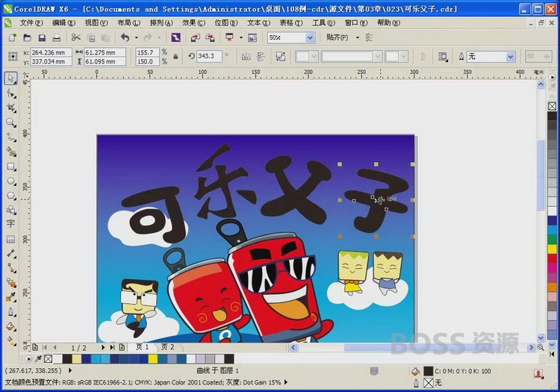
Task: Click the horizontal mirror icon
Action: [x=246, y=57]
